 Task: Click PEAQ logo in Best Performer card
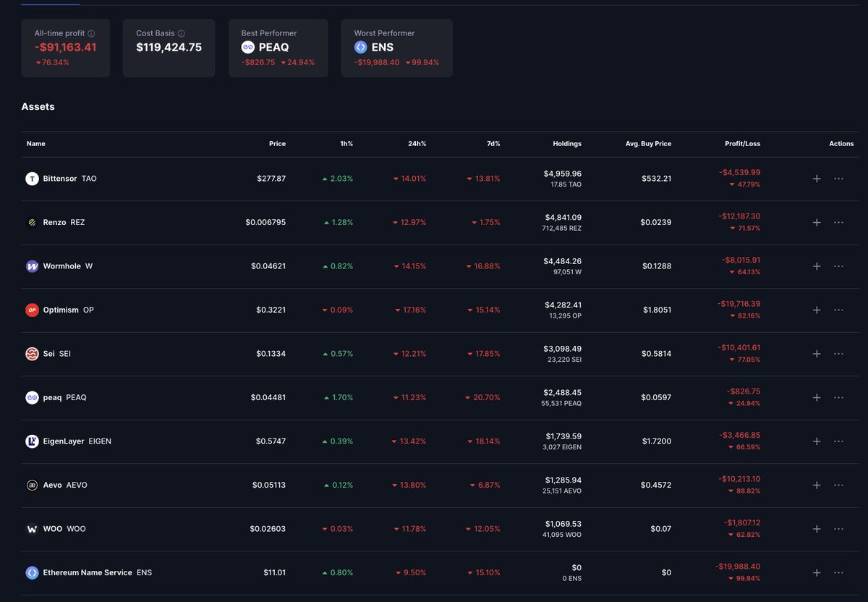[247, 47]
